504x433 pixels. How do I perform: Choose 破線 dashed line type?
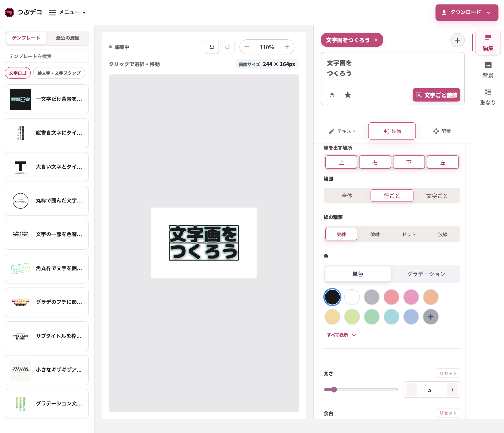pyautogui.click(x=375, y=234)
